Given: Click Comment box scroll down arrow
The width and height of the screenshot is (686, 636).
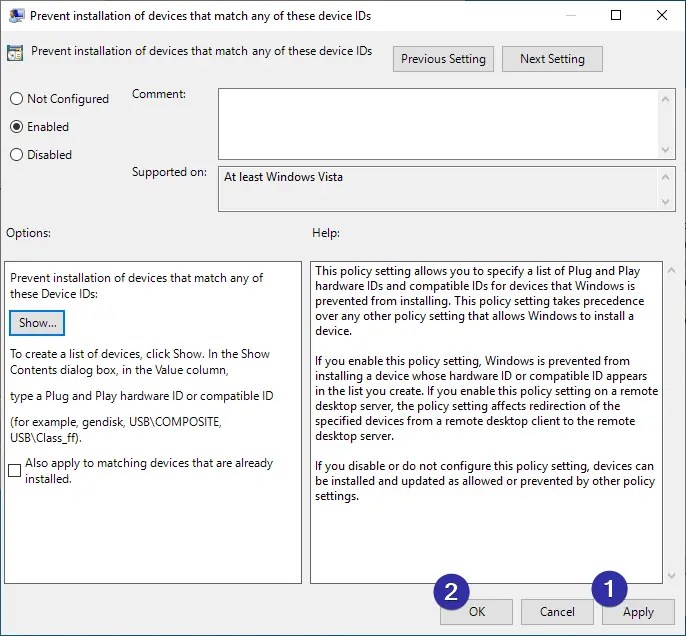Looking at the screenshot, I should pyautogui.click(x=665, y=150).
